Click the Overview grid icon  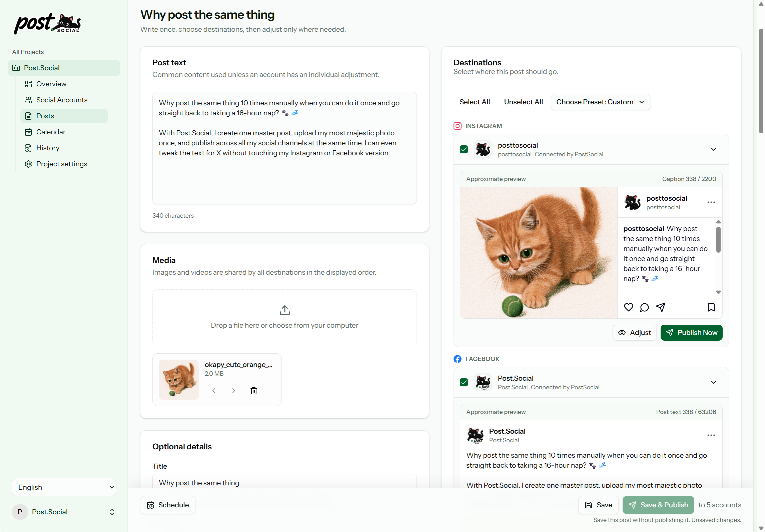pyautogui.click(x=28, y=84)
